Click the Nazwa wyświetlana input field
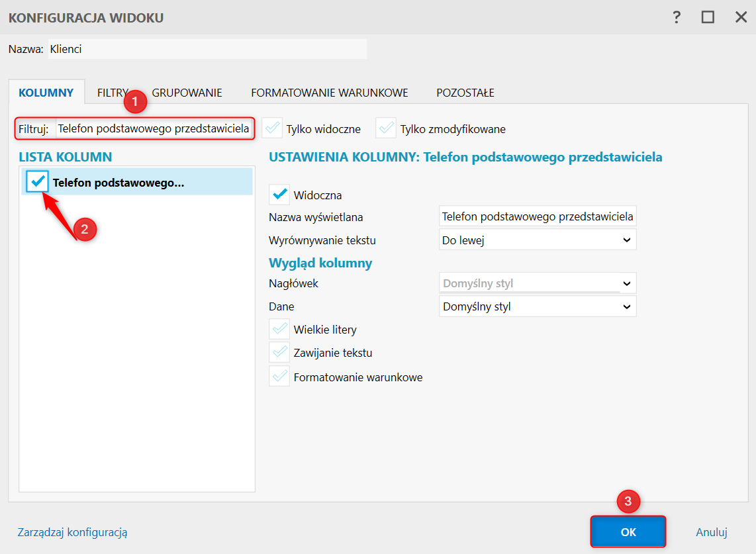756x554 pixels. click(538, 216)
